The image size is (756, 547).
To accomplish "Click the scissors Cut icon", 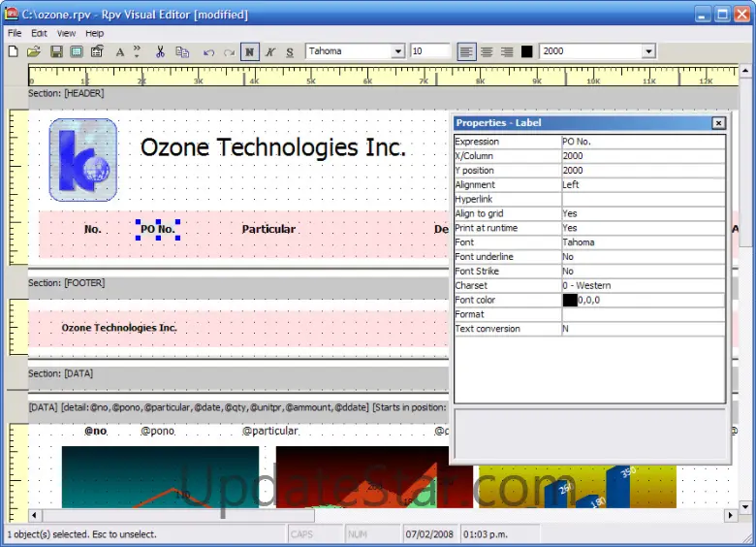I will (x=160, y=51).
